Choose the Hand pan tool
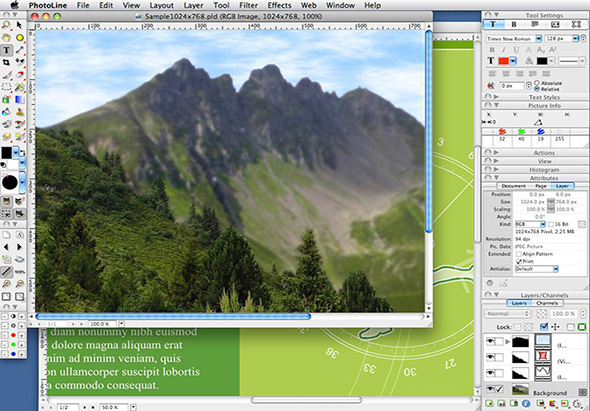The height and width of the screenshot is (411, 590). [6, 37]
